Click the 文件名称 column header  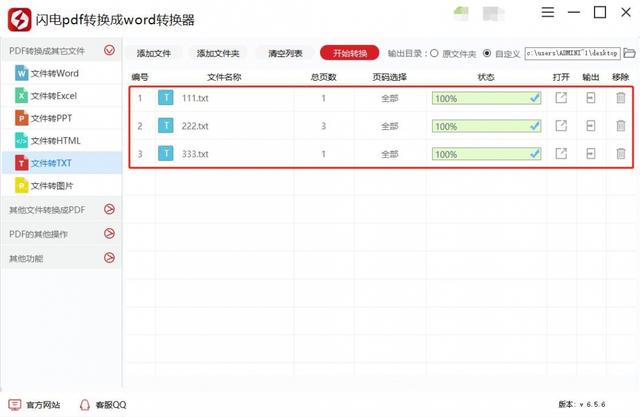pos(224,77)
